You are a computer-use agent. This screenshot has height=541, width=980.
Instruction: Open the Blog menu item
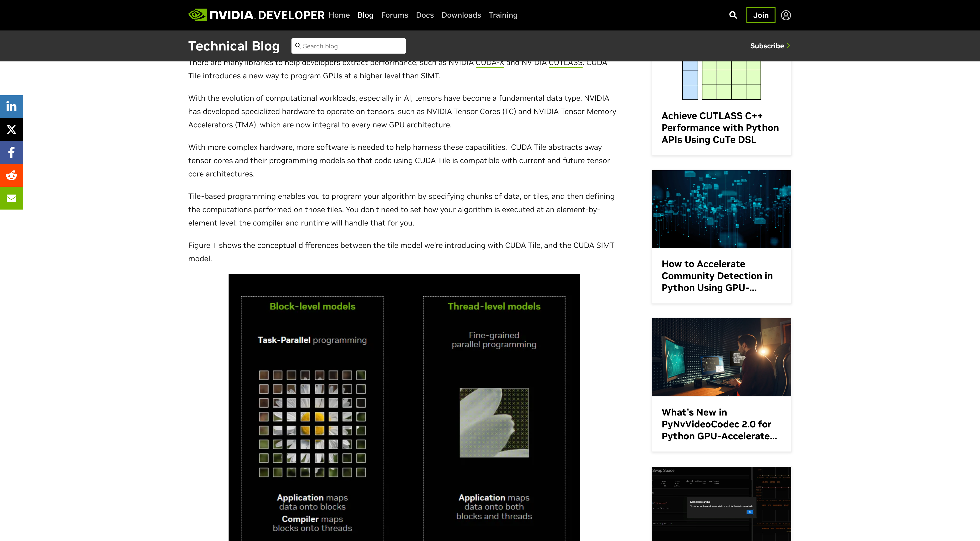pyautogui.click(x=365, y=15)
